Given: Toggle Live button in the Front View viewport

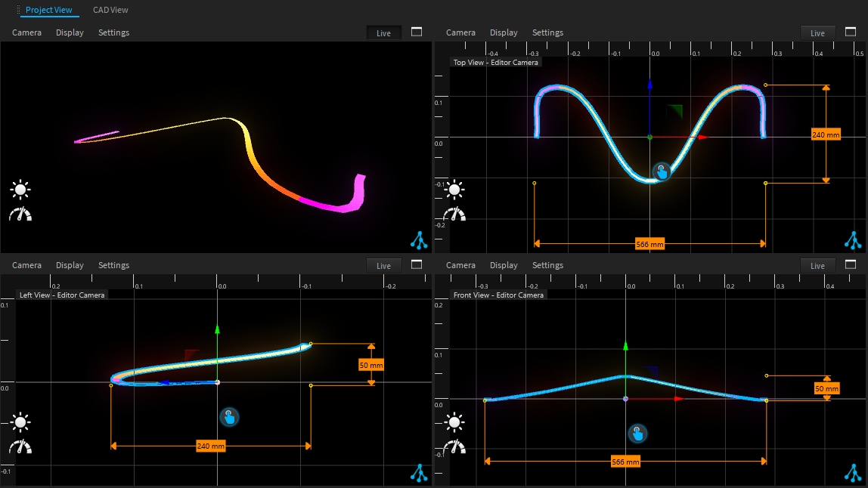Looking at the screenshot, I should click(817, 266).
